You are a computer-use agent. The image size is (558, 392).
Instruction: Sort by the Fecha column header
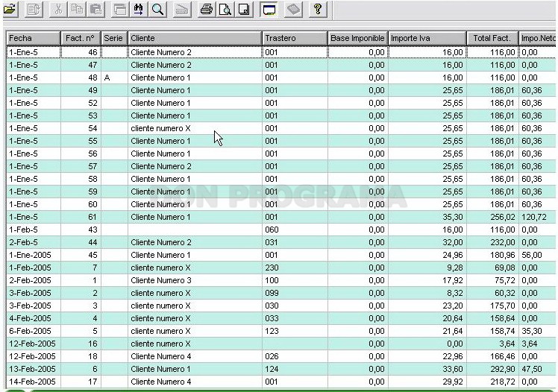34,39
